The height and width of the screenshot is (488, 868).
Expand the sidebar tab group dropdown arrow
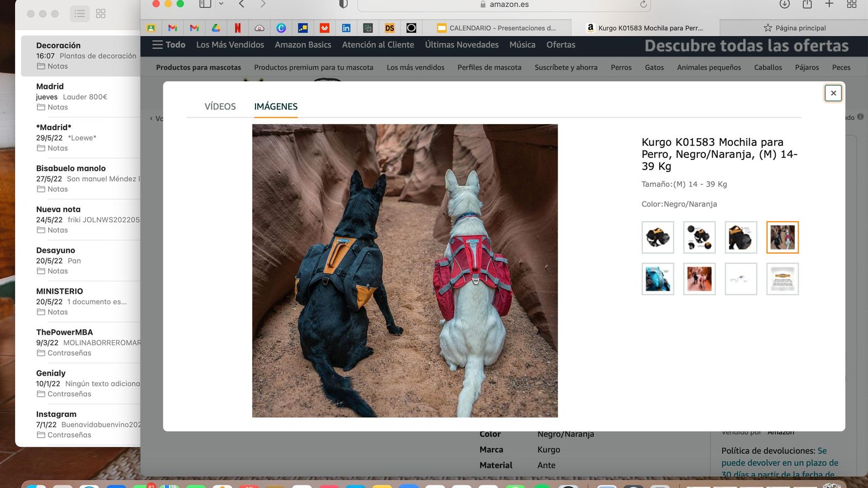point(221,4)
